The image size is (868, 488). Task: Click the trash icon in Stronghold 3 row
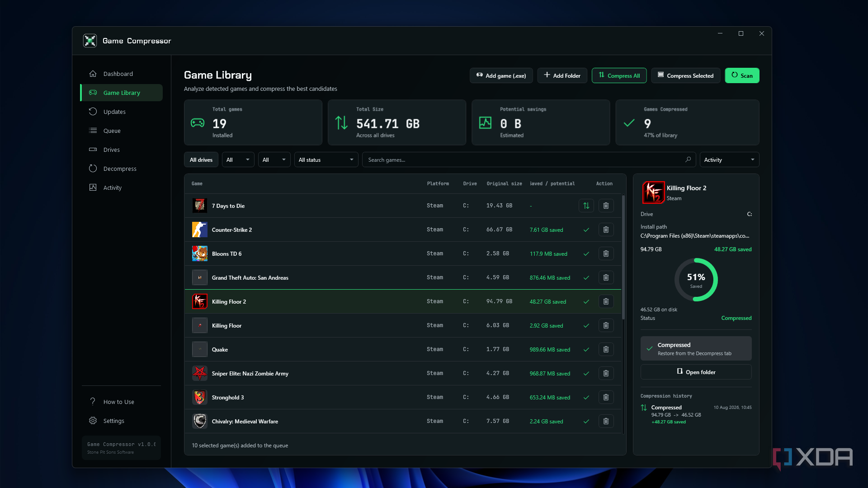pyautogui.click(x=606, y=397)
